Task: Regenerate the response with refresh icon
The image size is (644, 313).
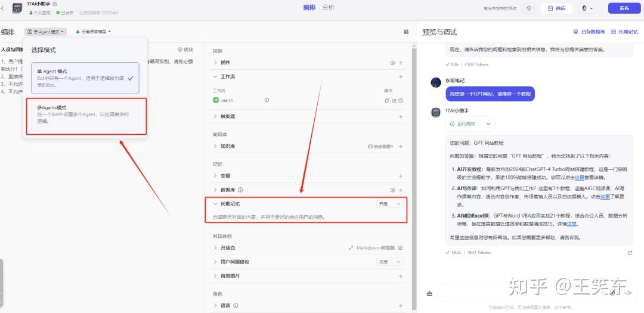Action: (630, 253)
